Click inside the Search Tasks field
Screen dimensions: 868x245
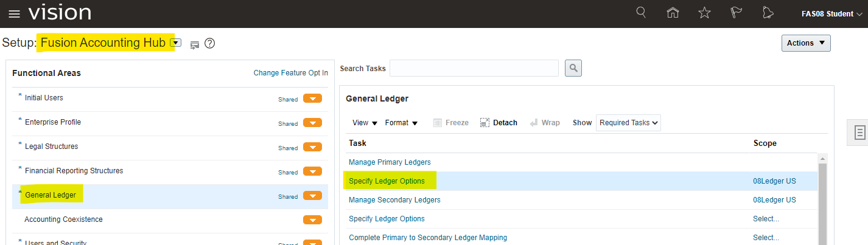474,68
